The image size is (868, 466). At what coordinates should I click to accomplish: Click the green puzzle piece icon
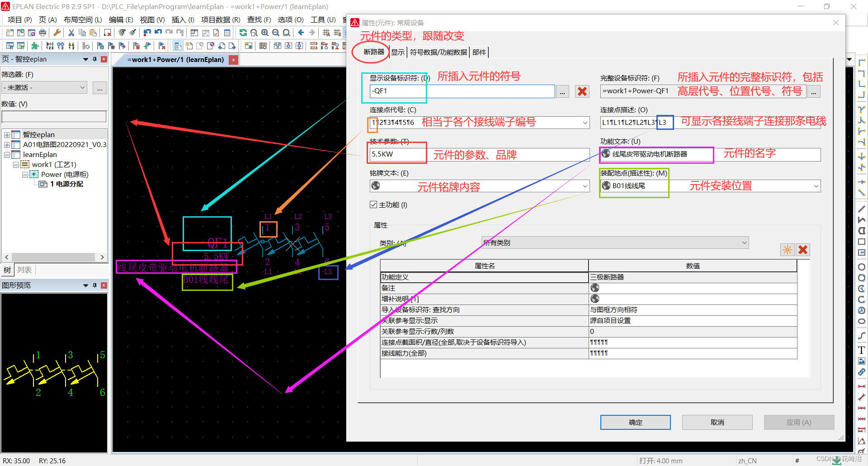(x=35, y=46)
